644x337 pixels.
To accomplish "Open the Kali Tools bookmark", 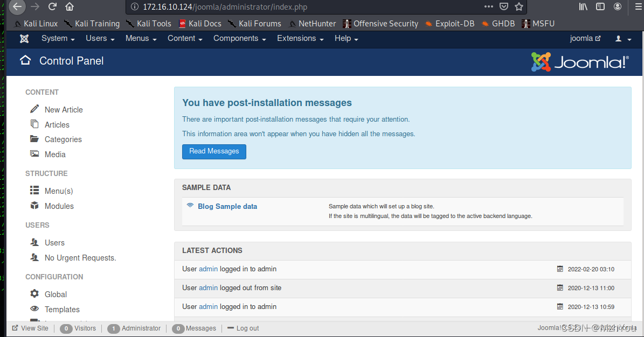I will [x=149, y=24].
